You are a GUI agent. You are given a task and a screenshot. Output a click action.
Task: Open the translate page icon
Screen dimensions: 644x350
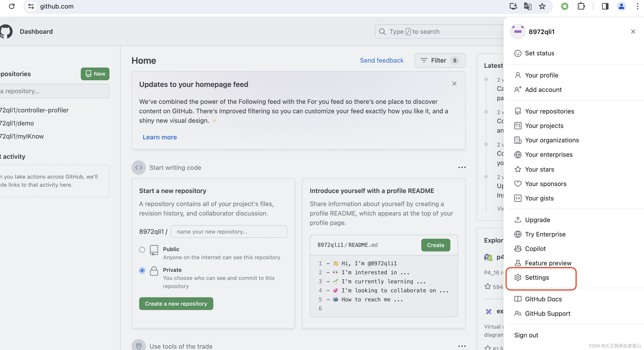click(528, 6)
